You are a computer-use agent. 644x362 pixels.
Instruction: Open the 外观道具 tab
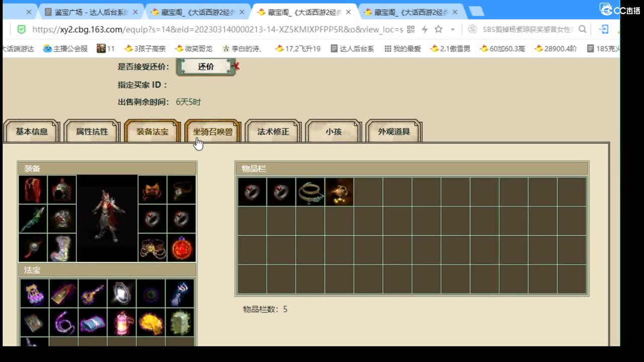pyautogui.click(x=394, y=131)
